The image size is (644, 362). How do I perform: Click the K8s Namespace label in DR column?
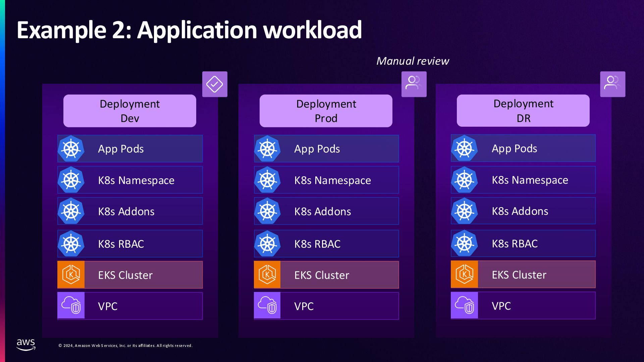[x=530, y=180]
